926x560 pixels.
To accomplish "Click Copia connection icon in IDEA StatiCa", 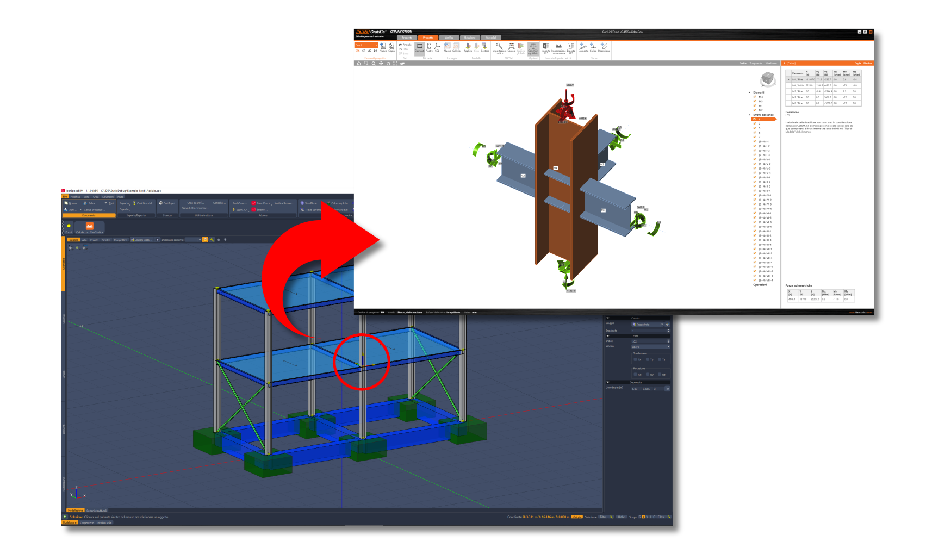I will pos(391,46).
